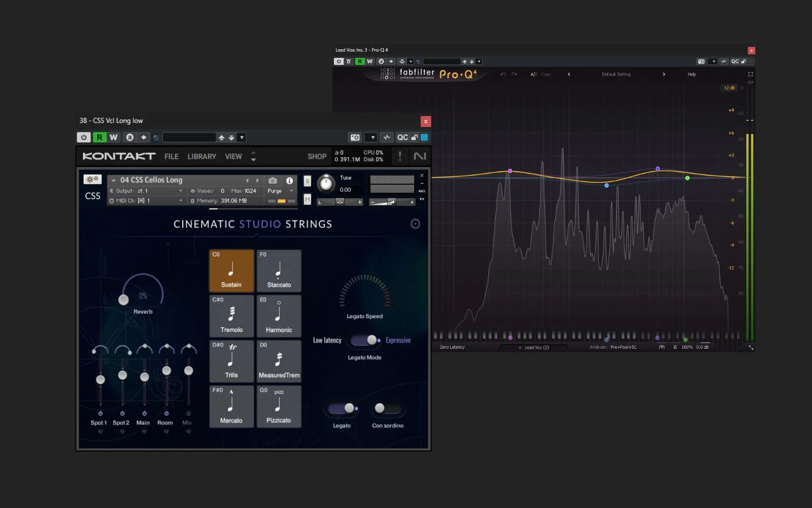
Task: Open Kontakt VIEW menu
Action: pos(233,157)
